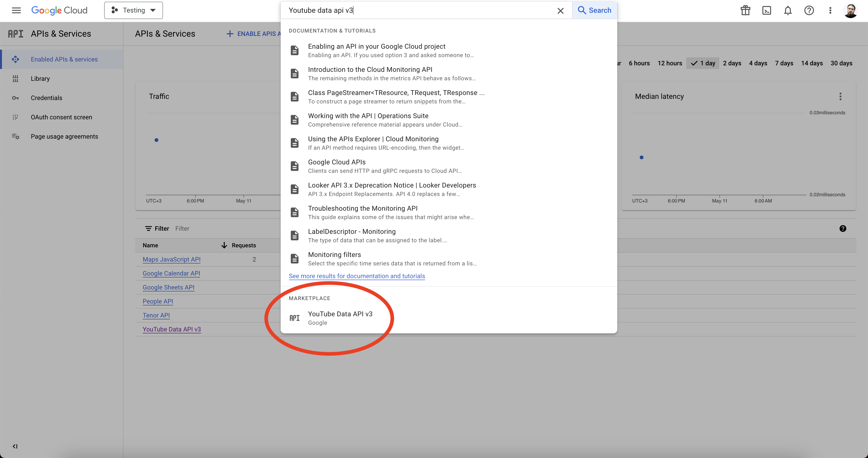
Task: Open Working with the API Operations Suite result
Action: coord(449,120)
